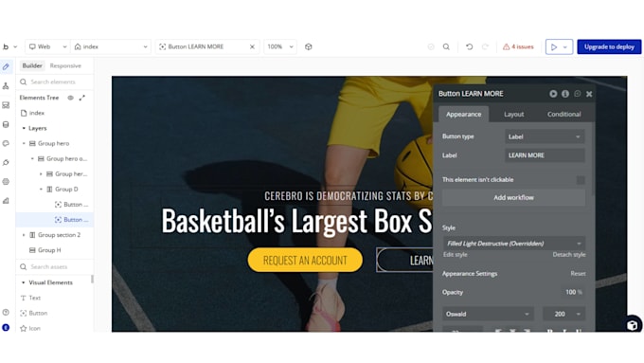Start workflow icon in property editor header
Viewport: 644px width, 363px height.
point(553,94)
